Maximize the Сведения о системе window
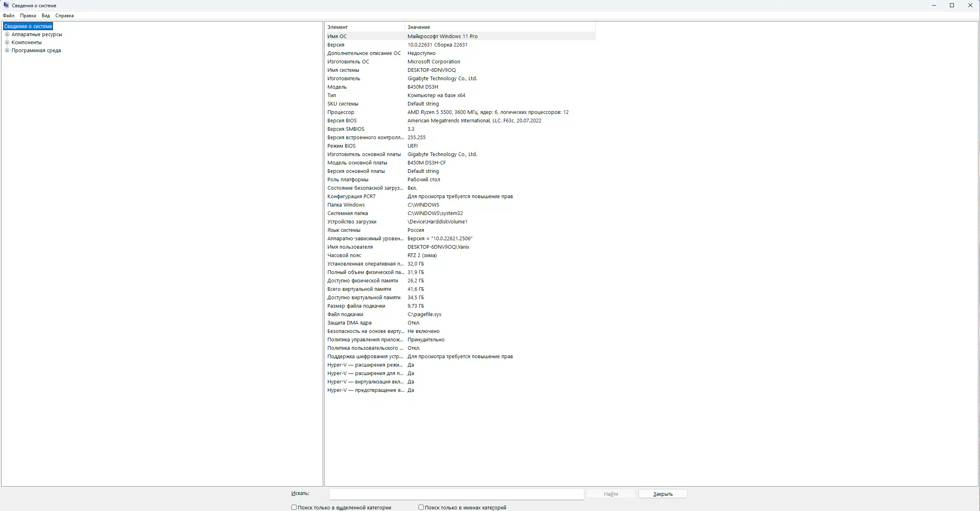Viewport: 980px width, 511px height. click(952, 5)
